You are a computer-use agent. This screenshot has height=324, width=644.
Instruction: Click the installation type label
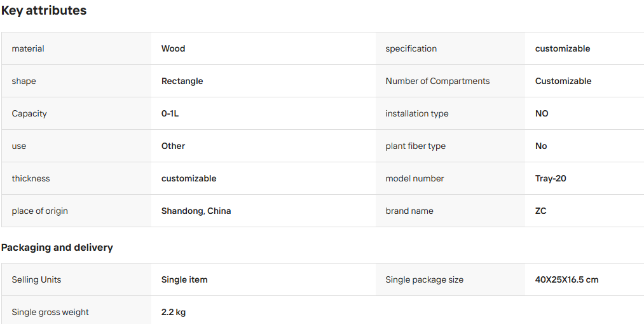click(x=417, y=113)
